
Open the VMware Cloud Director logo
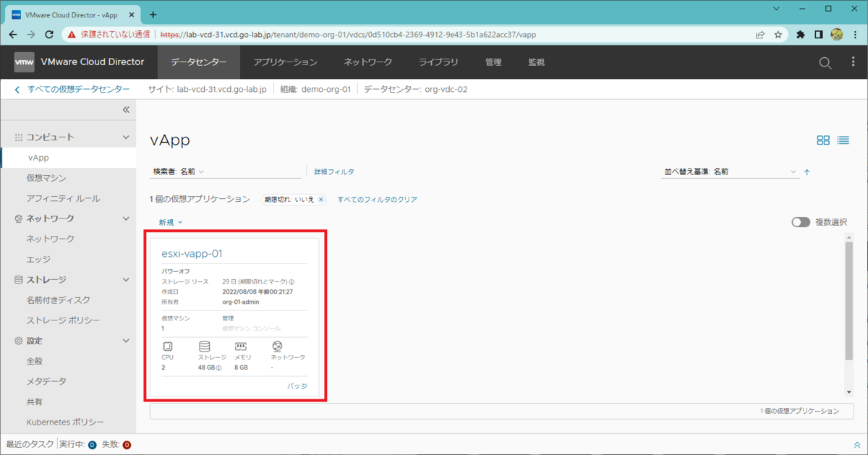(24, 62)
